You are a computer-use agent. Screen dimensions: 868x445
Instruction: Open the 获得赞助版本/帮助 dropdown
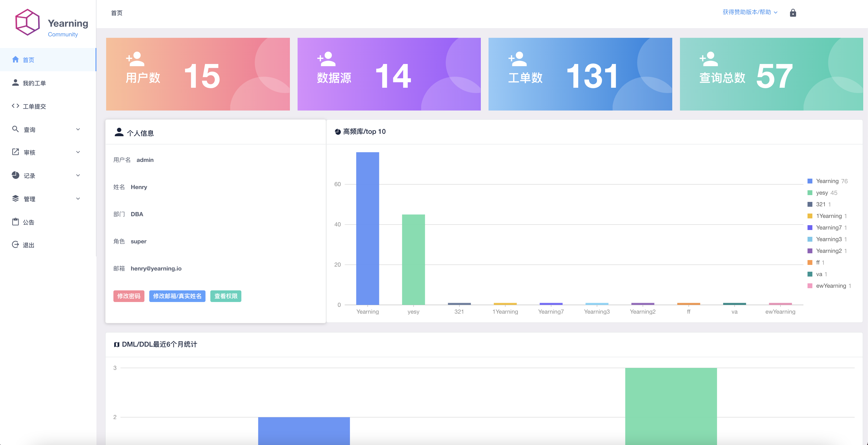coord(750,12)
